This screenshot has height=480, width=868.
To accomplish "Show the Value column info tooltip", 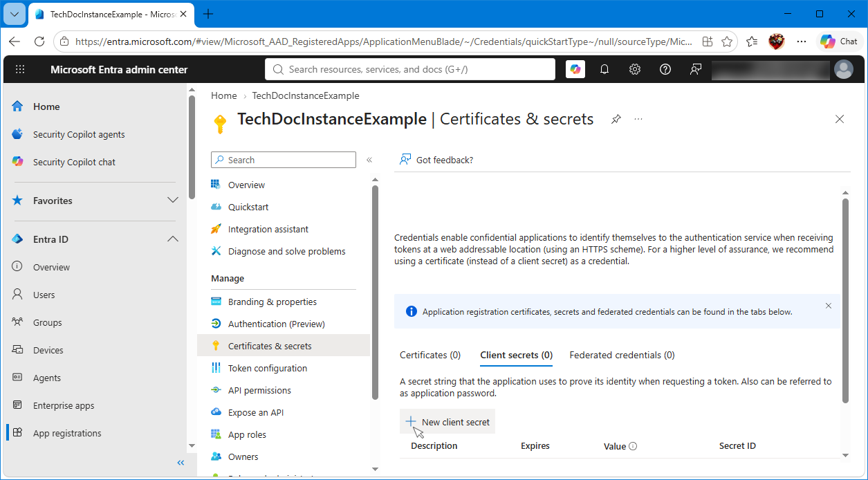I will [x=633, y=446].
